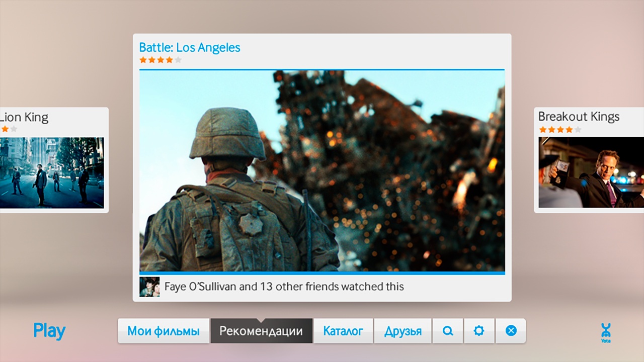
Task: Click the Battle: Los Angeles star rating
Action: (160, 60)
